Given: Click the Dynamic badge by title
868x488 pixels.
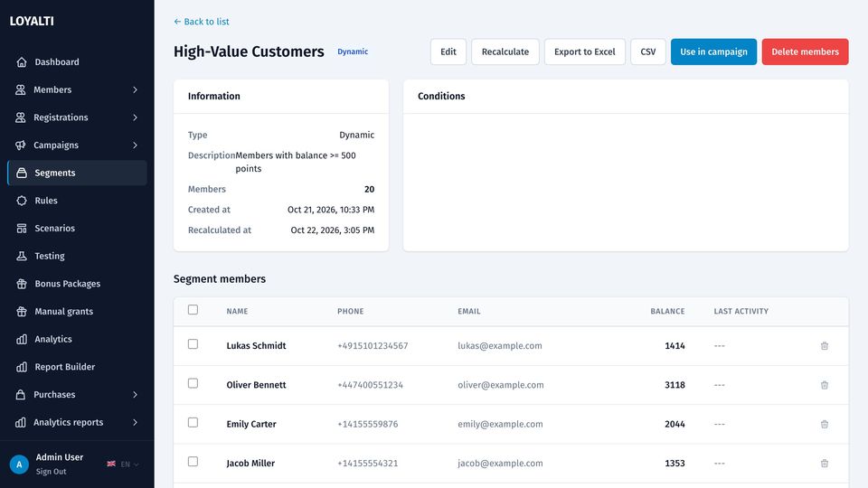Looking at the screenshot, I should pyautogui.click(x=353, y=52).
